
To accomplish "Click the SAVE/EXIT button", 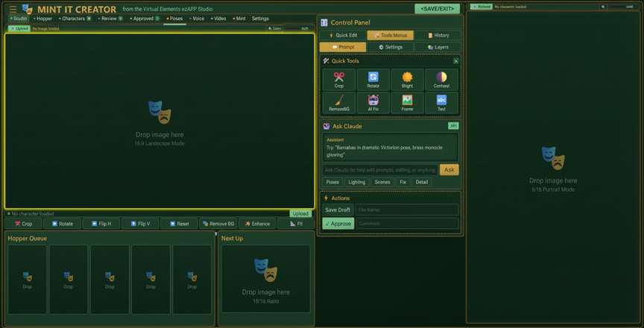I will (x=437, y=9).
